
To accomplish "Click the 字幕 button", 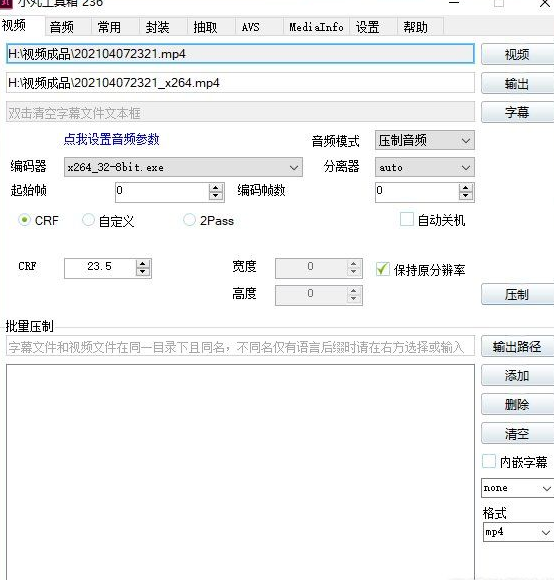I will pos(517,112).
